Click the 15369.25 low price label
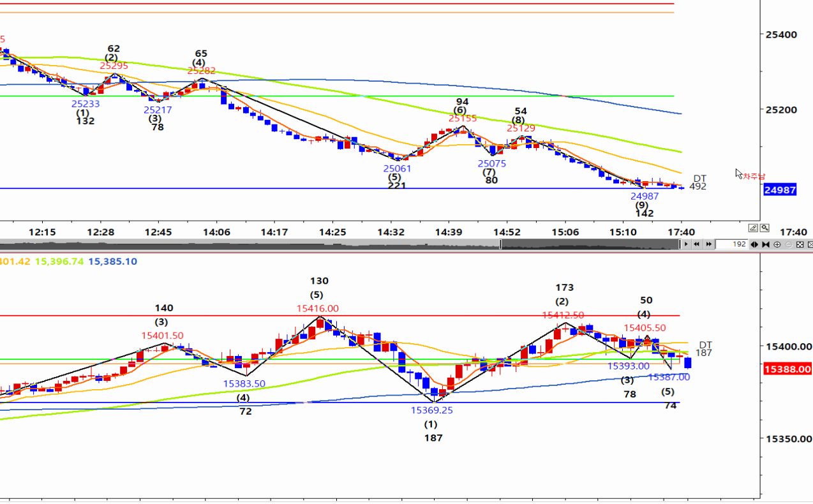The height and width of the screenshot is (504, 813). click(431, 410)
